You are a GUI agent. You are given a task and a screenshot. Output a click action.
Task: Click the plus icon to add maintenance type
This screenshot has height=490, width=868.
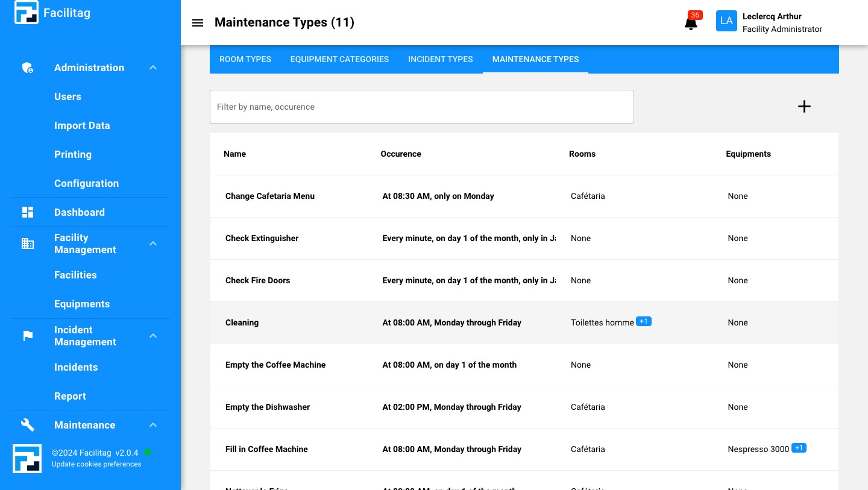pyautogui.click(x=804, y=107)
